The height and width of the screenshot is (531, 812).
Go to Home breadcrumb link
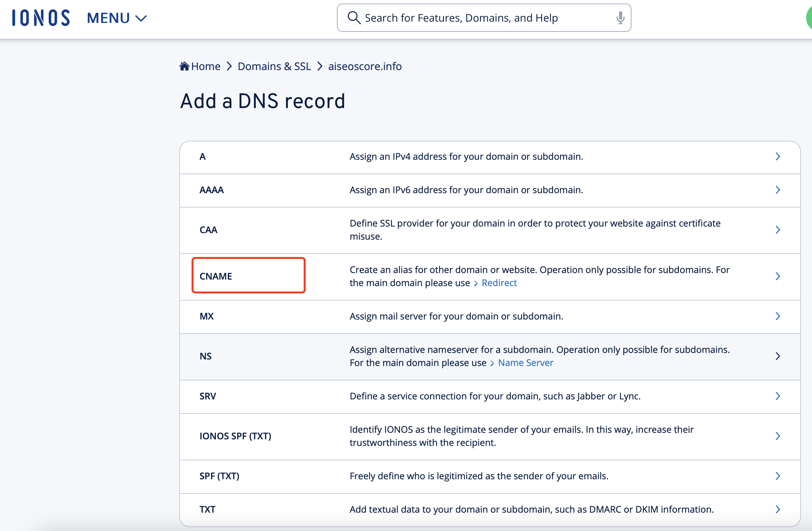[x=205, y=66]
